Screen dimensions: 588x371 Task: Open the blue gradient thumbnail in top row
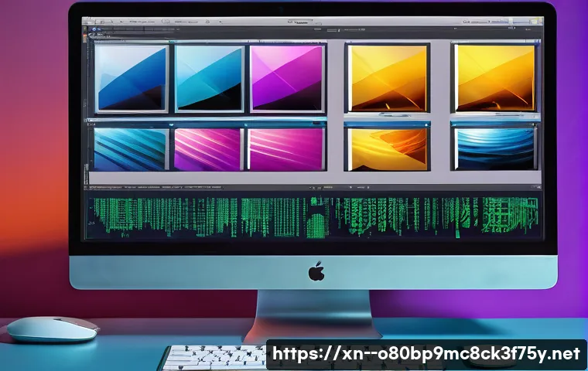(x=130, y=78)
